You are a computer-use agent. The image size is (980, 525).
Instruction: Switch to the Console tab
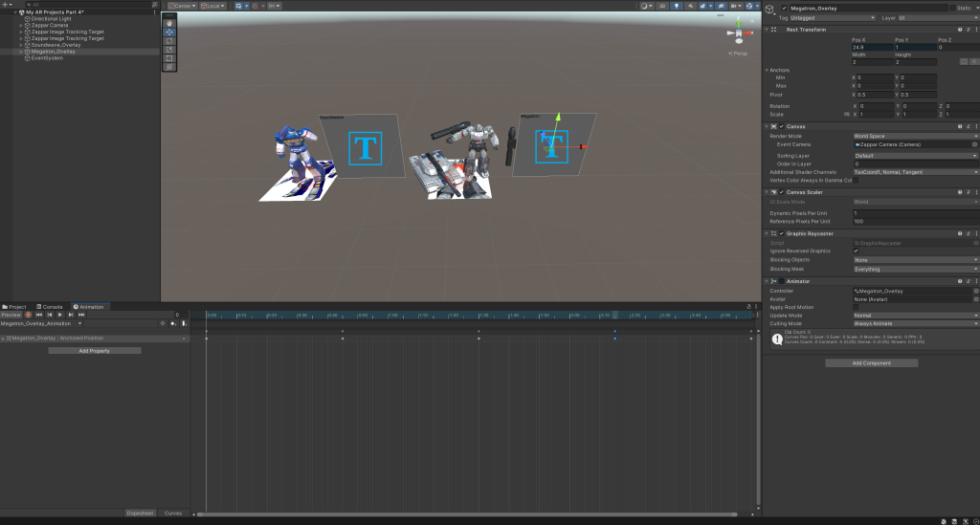coord(52,307)
